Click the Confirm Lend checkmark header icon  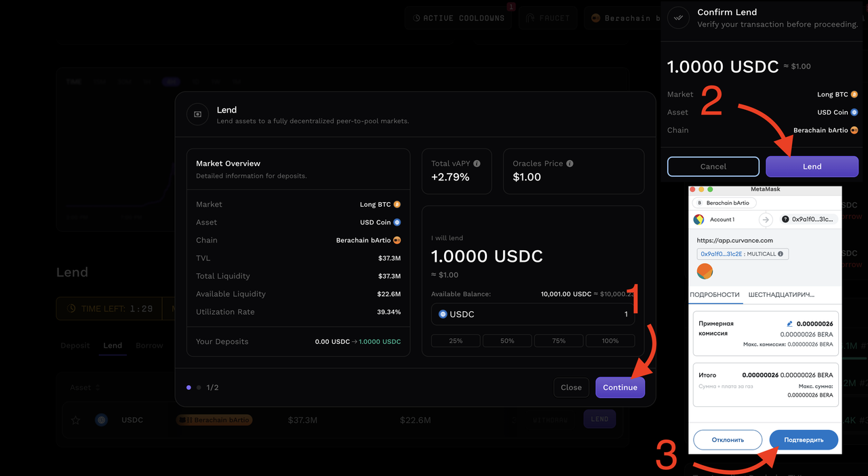click(x=678, y=17)
